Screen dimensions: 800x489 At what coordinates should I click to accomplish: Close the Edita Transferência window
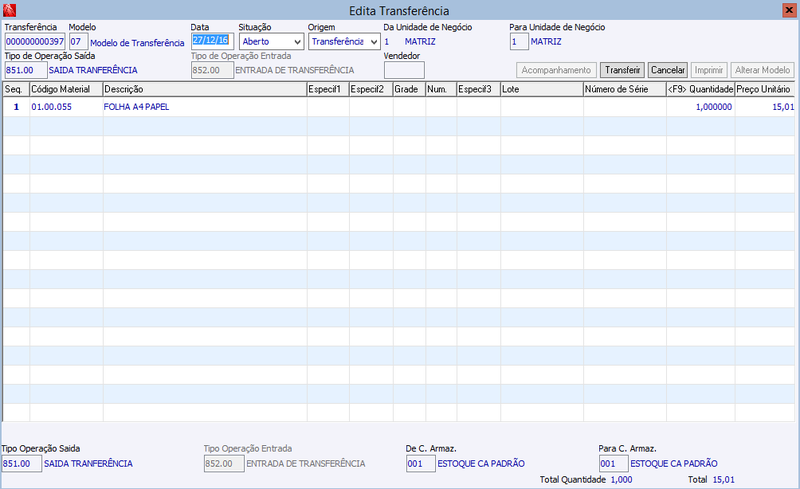coord(789,10)
